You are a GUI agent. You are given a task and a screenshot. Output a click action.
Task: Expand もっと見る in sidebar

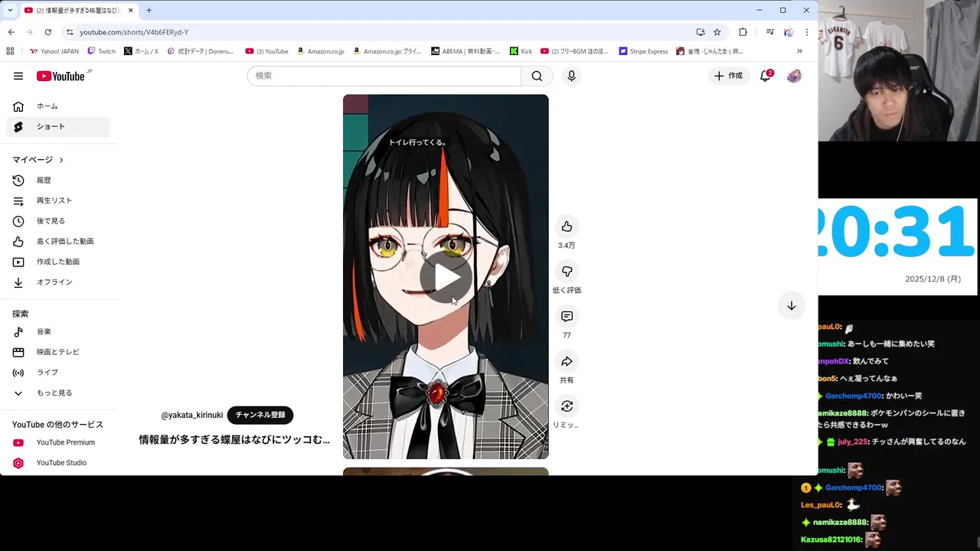(x=58, y=393)
